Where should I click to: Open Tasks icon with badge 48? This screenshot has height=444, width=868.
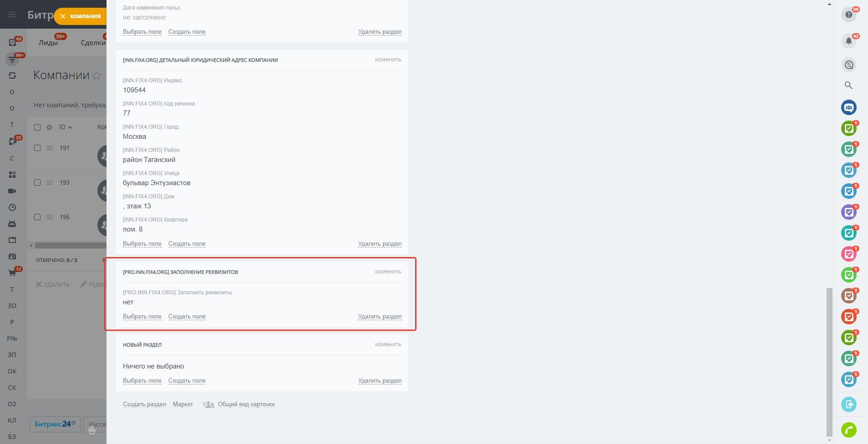(x=12, y=42)
